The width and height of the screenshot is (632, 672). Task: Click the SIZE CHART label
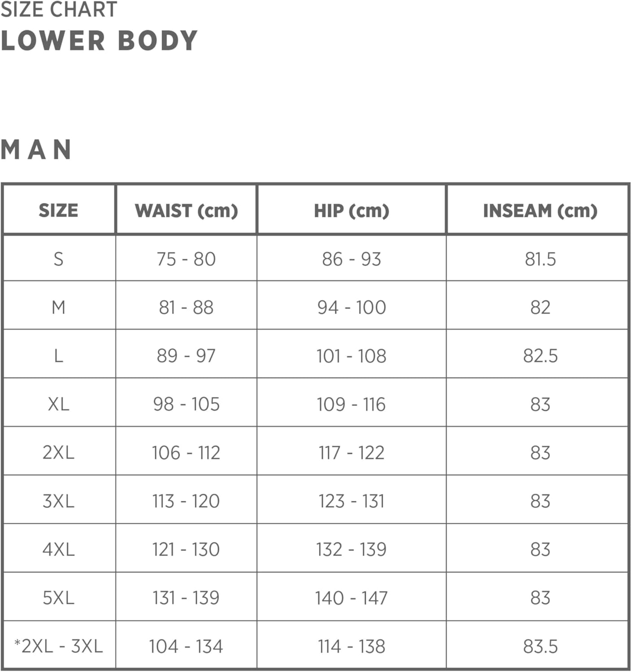click(59, 9)
